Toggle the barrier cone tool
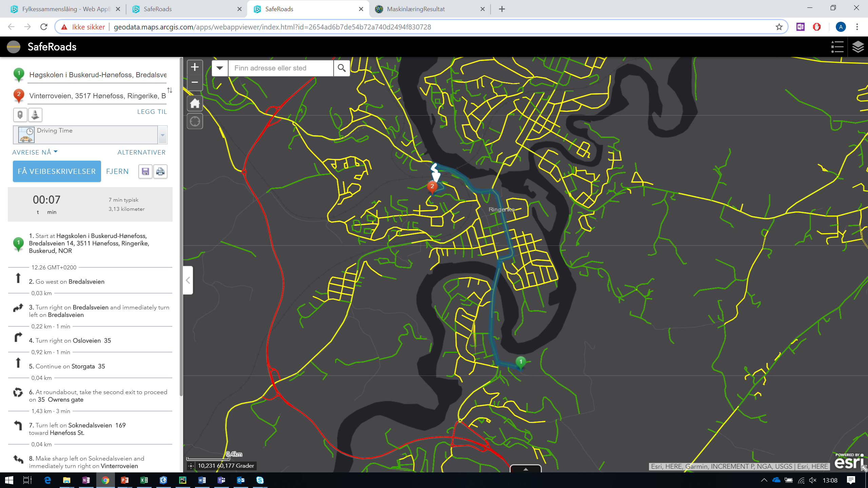This screenshot has height=488, width=868. pyautogui.click(x=35, y=115)
